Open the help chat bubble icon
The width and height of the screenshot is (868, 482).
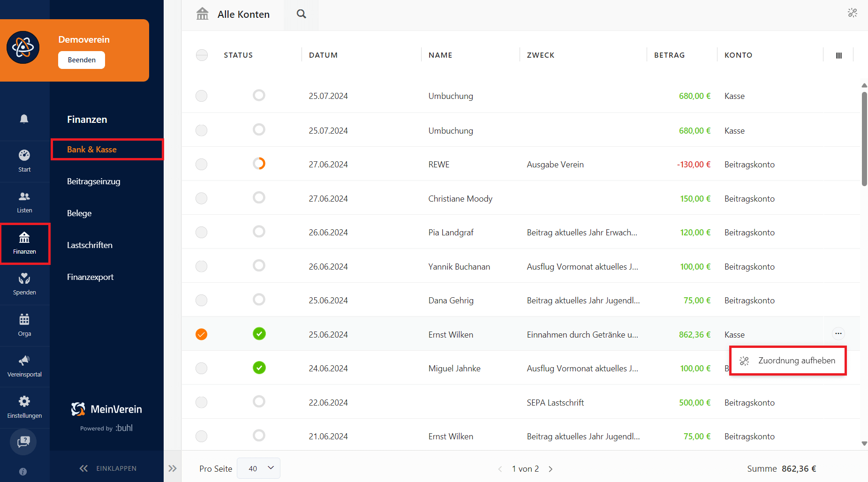[23, 442]
